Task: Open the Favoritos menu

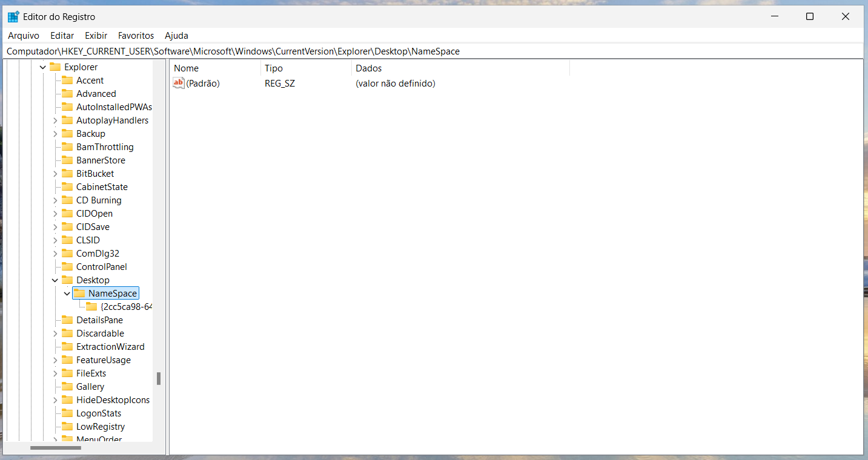Action: [136, 36]
